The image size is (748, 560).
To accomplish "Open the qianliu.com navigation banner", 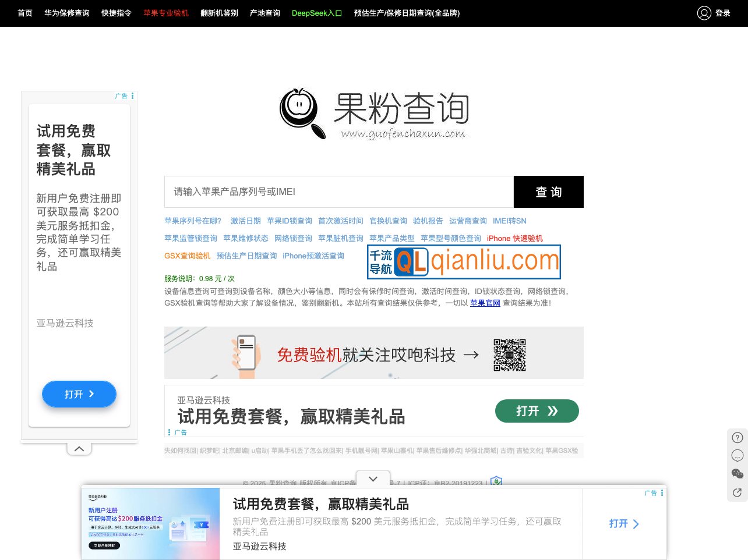I will pos(464,262).
